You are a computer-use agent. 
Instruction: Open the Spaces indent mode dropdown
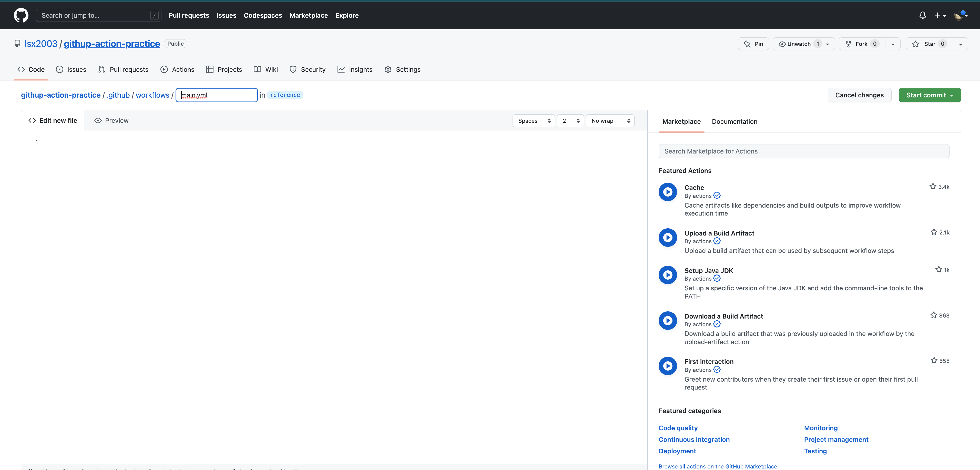coord(533,121)
